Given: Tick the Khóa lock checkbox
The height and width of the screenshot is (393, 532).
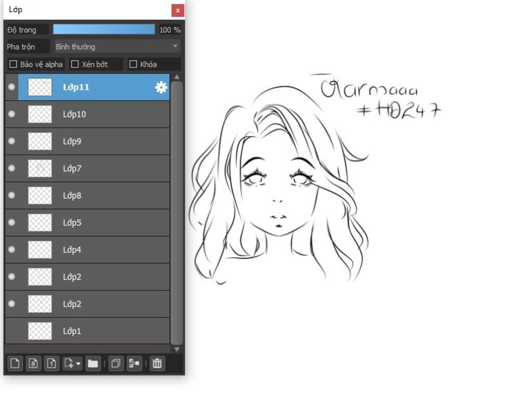Looking at the screenshot, I should pyautogui.click(x=134, y=64).
